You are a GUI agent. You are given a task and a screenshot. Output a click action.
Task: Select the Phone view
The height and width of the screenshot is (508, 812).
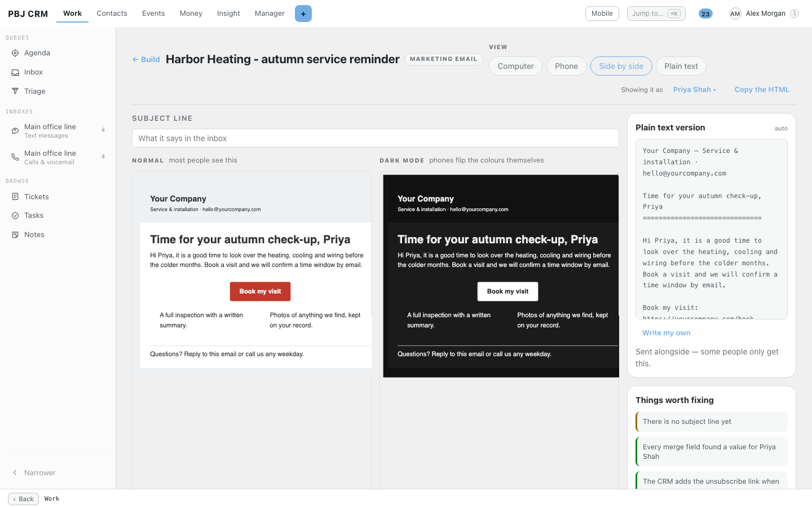[x=566, y=66]
